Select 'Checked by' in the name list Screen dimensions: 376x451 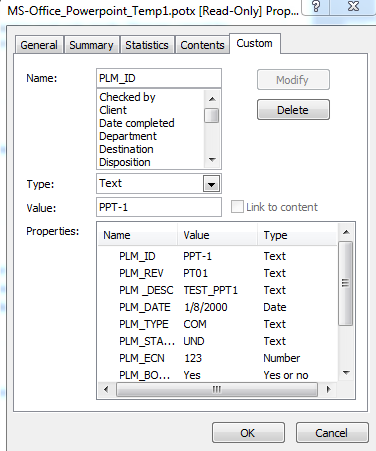click(127, 97)
